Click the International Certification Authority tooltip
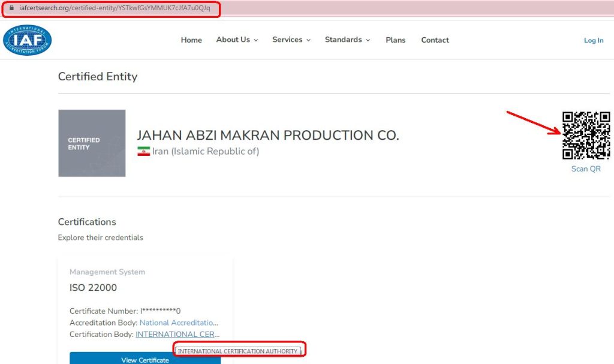This screenshot has width=614, height=364. 238,351
